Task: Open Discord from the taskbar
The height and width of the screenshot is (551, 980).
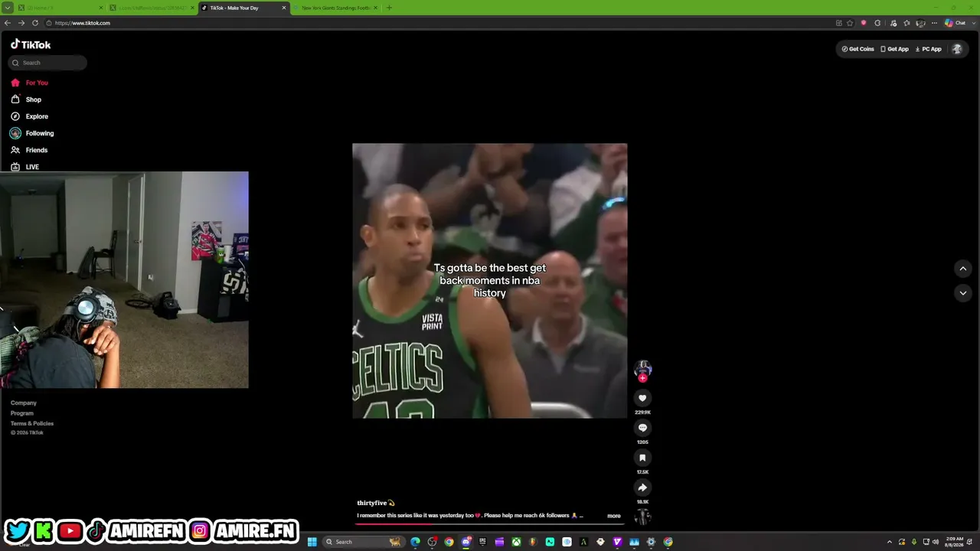Action: point(465,542)
